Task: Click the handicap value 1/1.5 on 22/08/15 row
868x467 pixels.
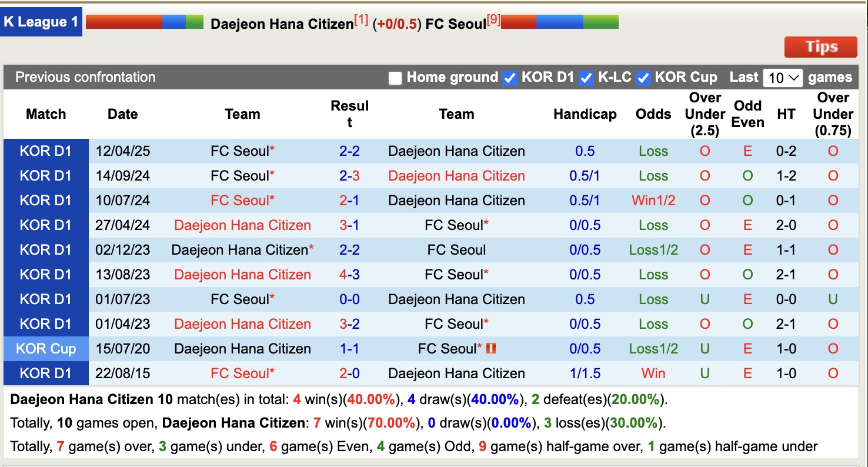Action: point(585,373)
